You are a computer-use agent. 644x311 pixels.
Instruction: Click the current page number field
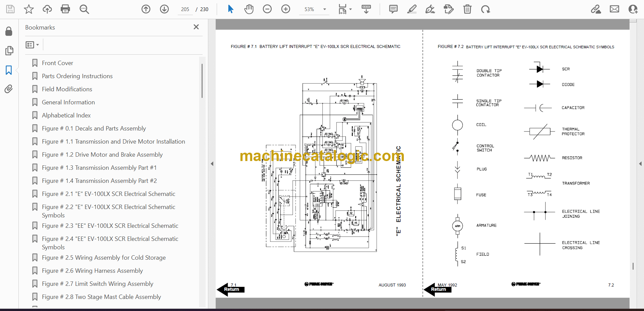[185, 9]
